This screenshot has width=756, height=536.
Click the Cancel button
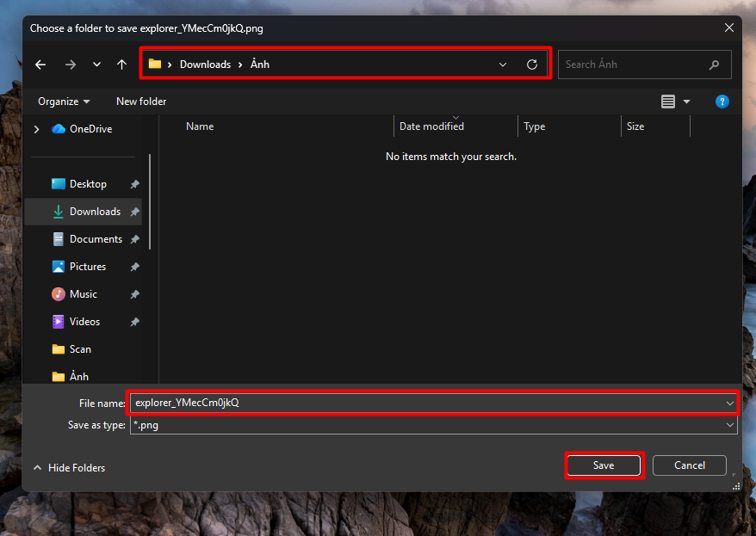(690, 465)
